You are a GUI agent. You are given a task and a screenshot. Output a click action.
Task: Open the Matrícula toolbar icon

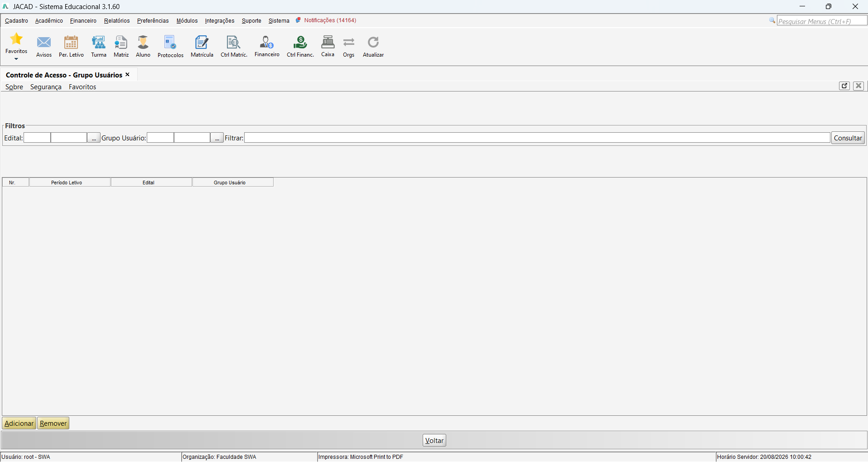pyautogui.click(x=202, y=43)
